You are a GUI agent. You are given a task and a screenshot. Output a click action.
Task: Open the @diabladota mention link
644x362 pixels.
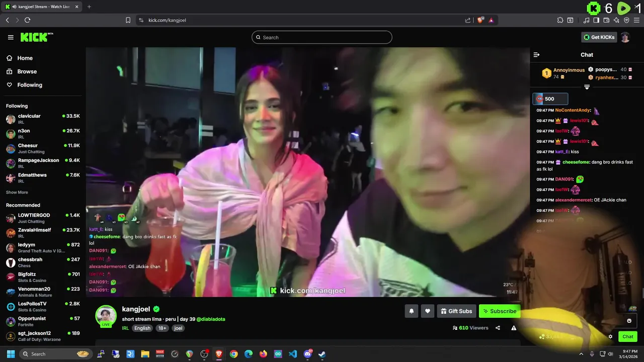pyautogui.click(x=211, y=319)
